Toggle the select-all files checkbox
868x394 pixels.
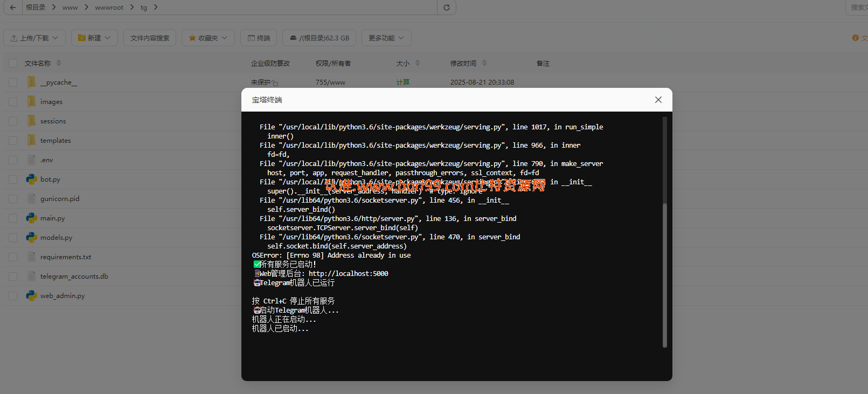(x=13, y=63)
